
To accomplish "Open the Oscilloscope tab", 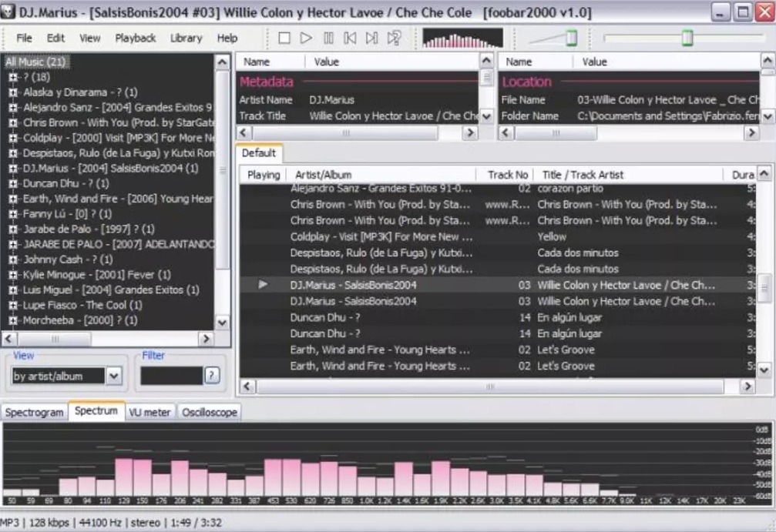I will click(210, 412).
